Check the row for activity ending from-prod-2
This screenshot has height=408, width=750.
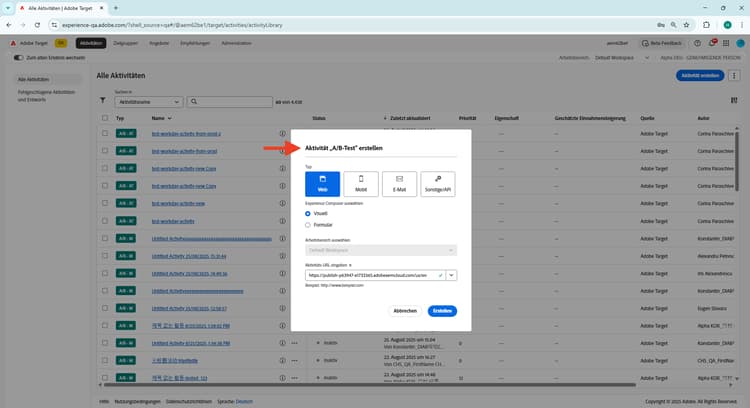(x=105, y=134)
